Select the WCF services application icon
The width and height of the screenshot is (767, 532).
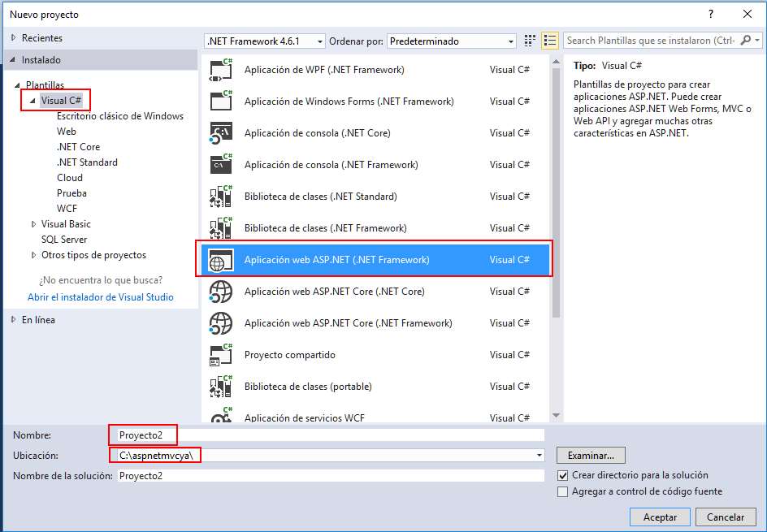tap(221, 415)
